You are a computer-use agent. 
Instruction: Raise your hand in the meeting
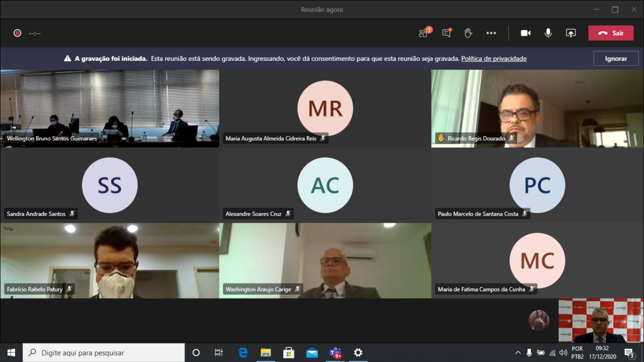click(x=468, y=33)
